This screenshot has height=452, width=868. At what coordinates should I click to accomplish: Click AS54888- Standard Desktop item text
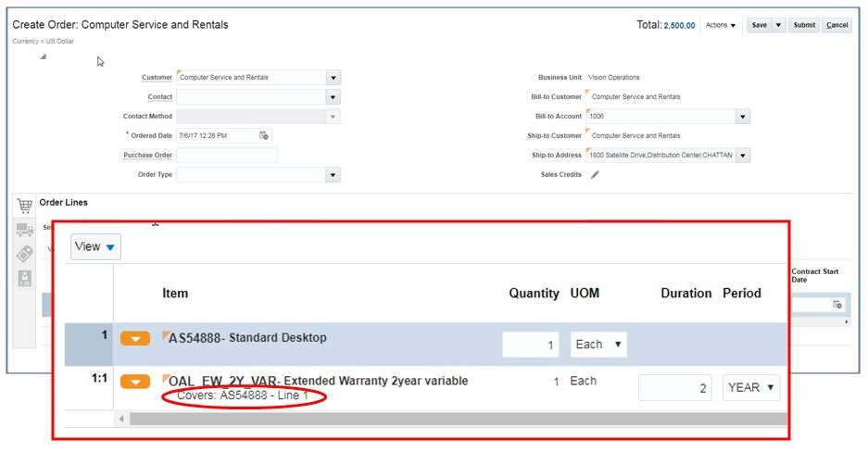247,337
